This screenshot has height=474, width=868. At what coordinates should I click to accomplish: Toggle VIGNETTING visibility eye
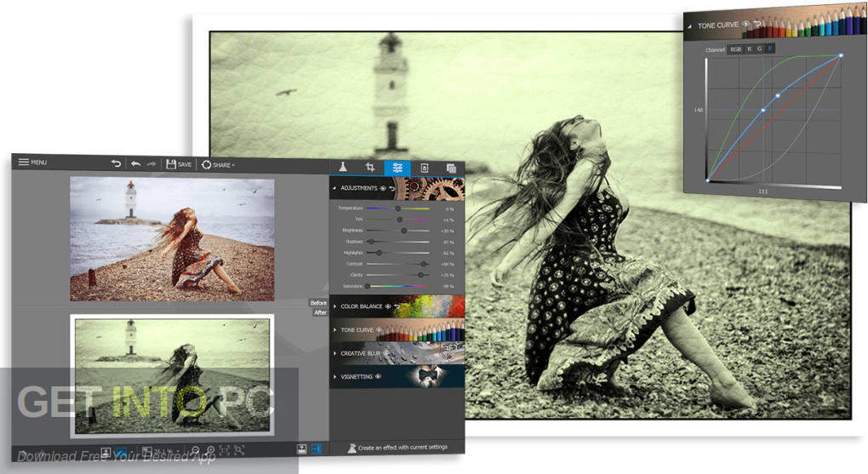pos(378,376)
